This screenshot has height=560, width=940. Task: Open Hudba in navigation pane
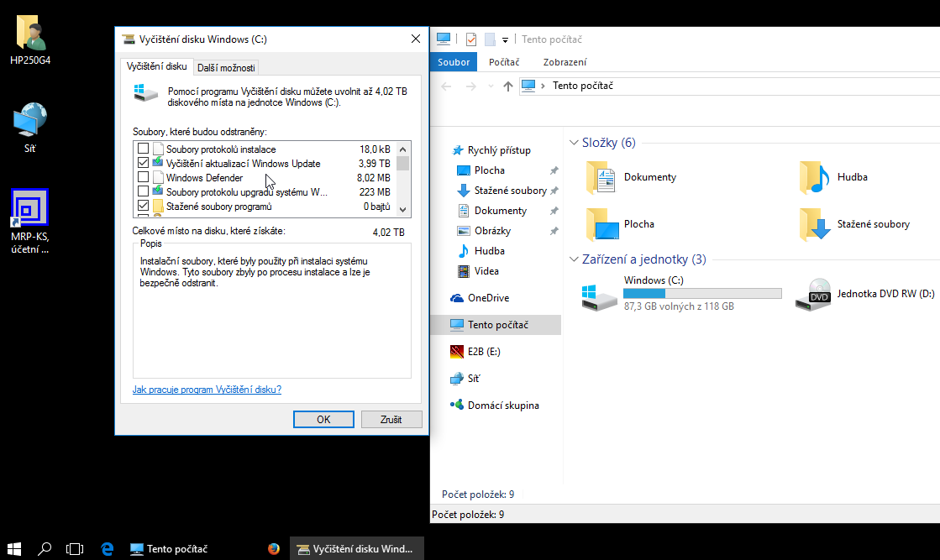(489, 251)
